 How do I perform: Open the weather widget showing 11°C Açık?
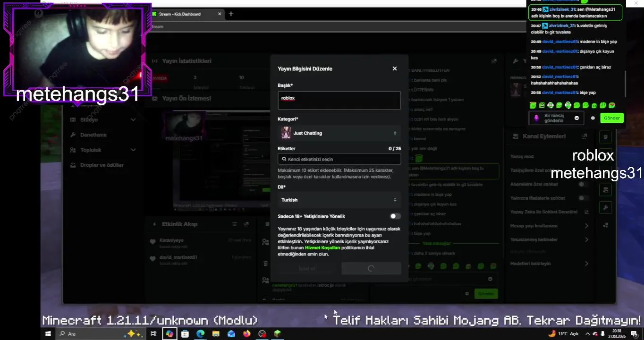[x=563, y=334]
